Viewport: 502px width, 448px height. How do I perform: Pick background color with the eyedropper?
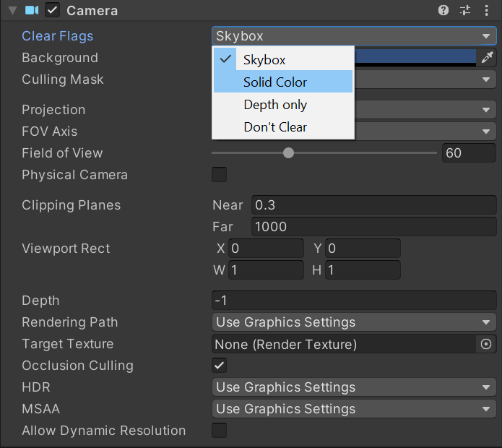[x=488, y=58]
